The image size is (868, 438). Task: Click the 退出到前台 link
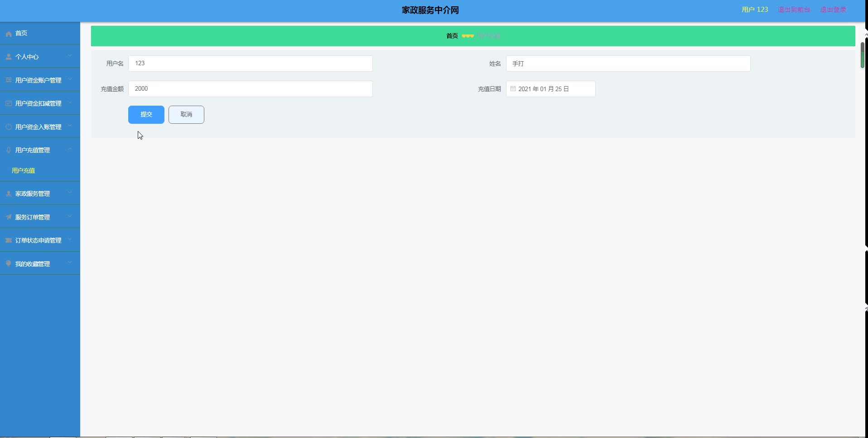point(794,10)
